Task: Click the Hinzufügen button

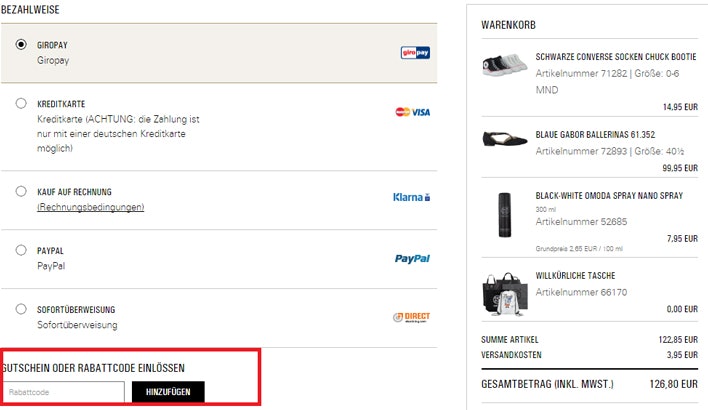Action: (x=168, y=392)
